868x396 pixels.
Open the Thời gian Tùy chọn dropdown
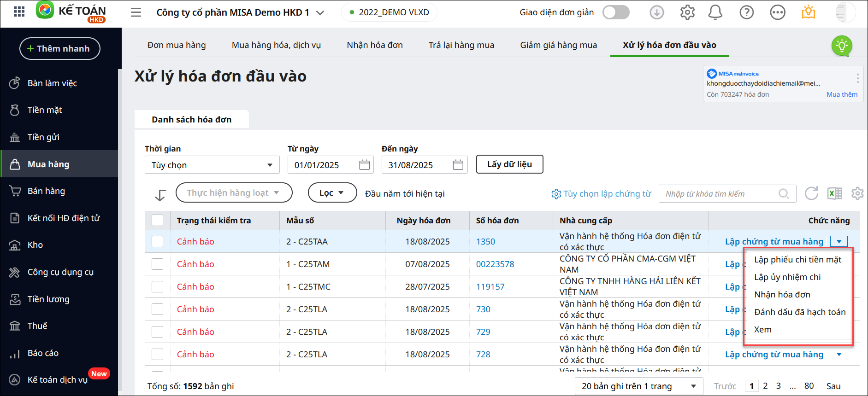pos(212,165)
